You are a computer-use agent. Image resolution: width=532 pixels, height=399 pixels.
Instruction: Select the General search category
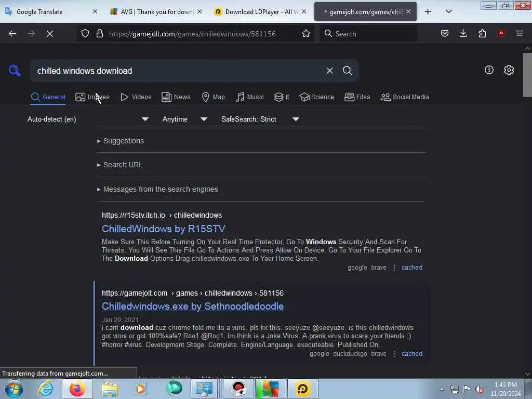point(48,97)
